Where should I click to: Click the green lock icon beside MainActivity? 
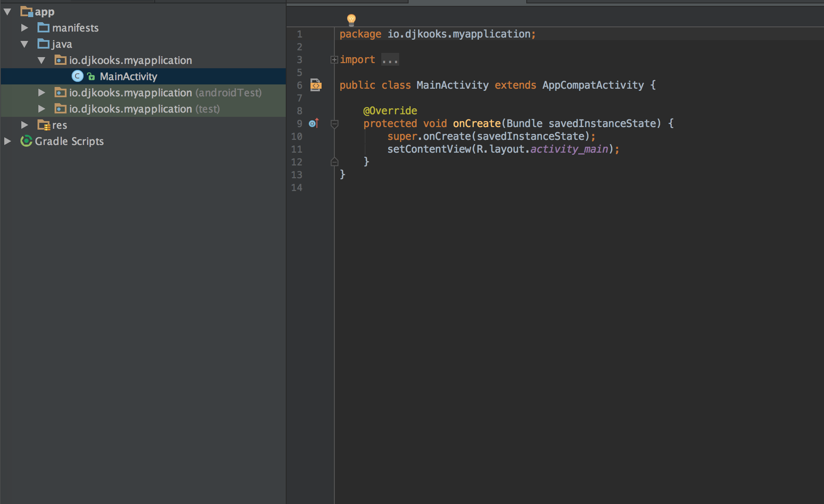click(x=91, y=77)
